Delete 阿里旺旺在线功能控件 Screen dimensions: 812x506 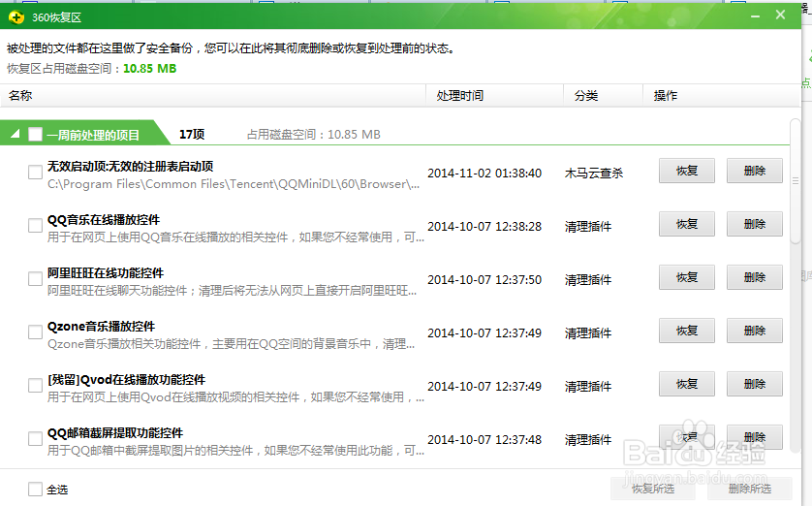755,277
